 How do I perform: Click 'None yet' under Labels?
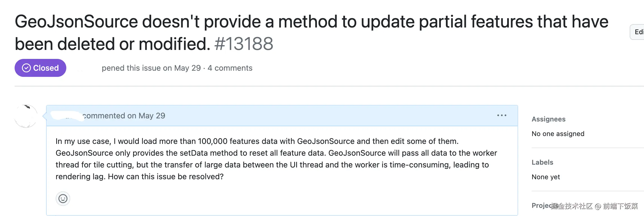(x=546, y=177)
